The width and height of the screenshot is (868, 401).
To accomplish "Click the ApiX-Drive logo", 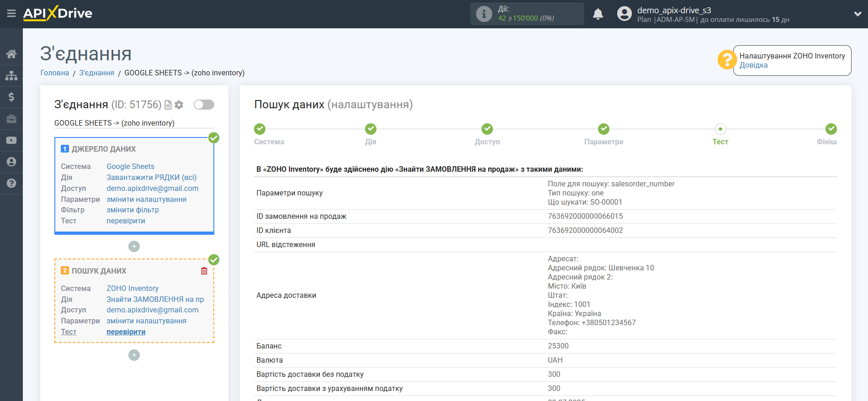I will (x=58, y=13).
